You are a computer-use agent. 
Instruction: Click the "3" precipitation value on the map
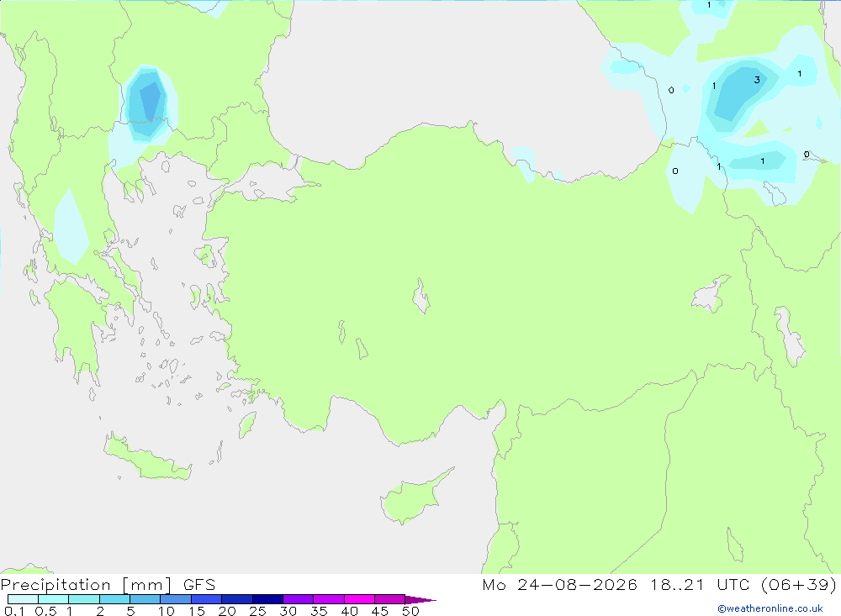(757, 80)
